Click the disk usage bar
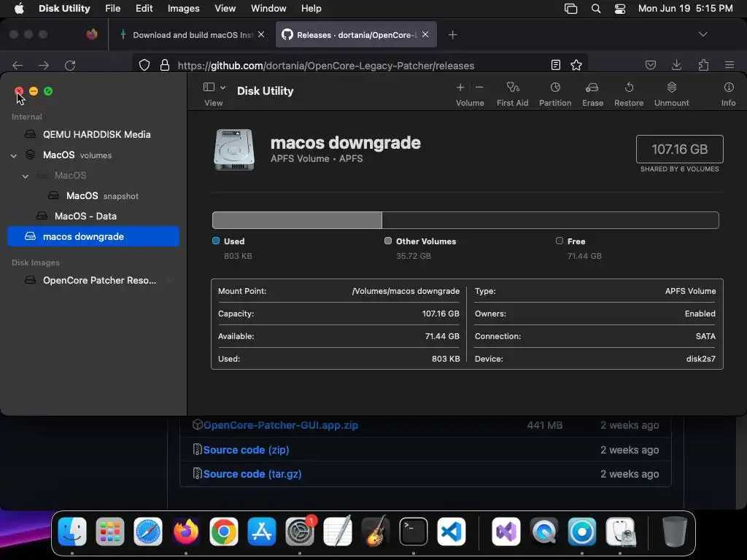This screenshot has height=560, width=747. pos(465,220)
